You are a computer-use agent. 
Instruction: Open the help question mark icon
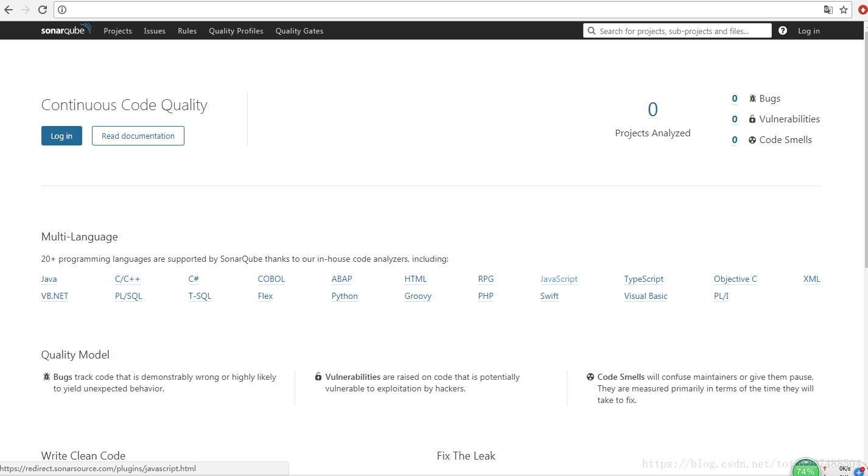pyautogui.click(x=783, y=30)
